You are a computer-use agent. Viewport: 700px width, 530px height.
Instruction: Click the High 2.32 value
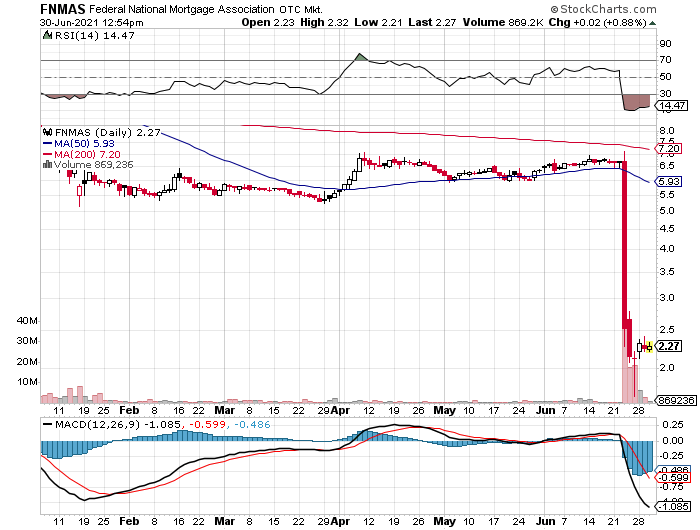point(324,22)
